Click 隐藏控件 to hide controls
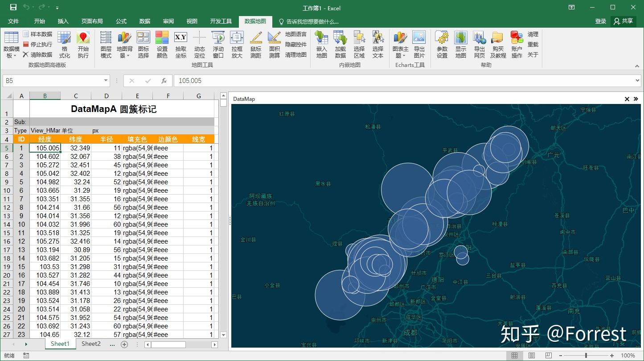Image resolution: width=644 pixels, height=361 pixels. pos(296,45)
